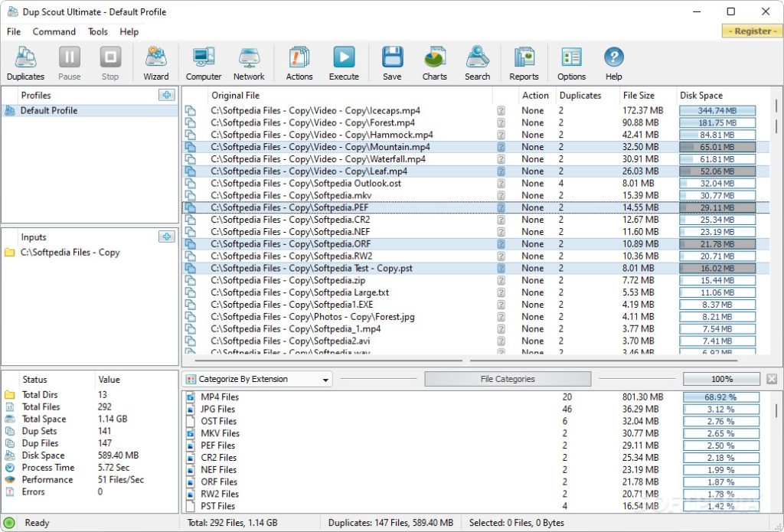
Task: Click the Computer toolbar icon
Action: tap(204, 63)
